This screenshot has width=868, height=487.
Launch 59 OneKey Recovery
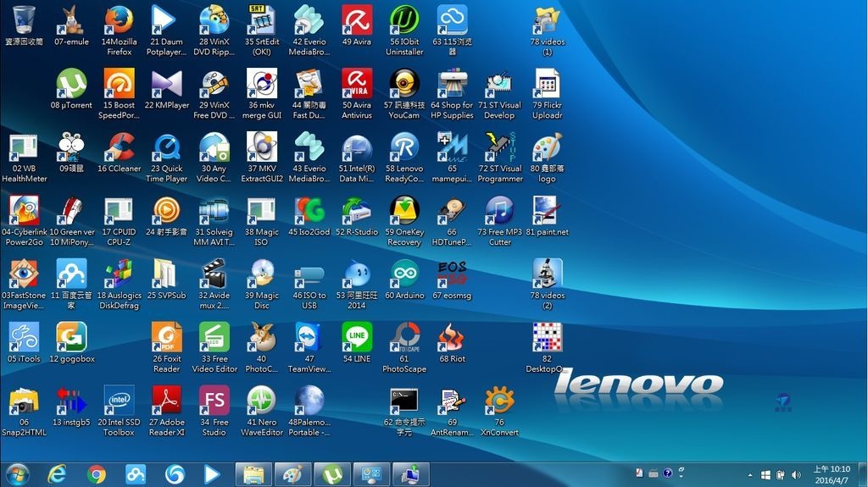[x=404, y=211]
